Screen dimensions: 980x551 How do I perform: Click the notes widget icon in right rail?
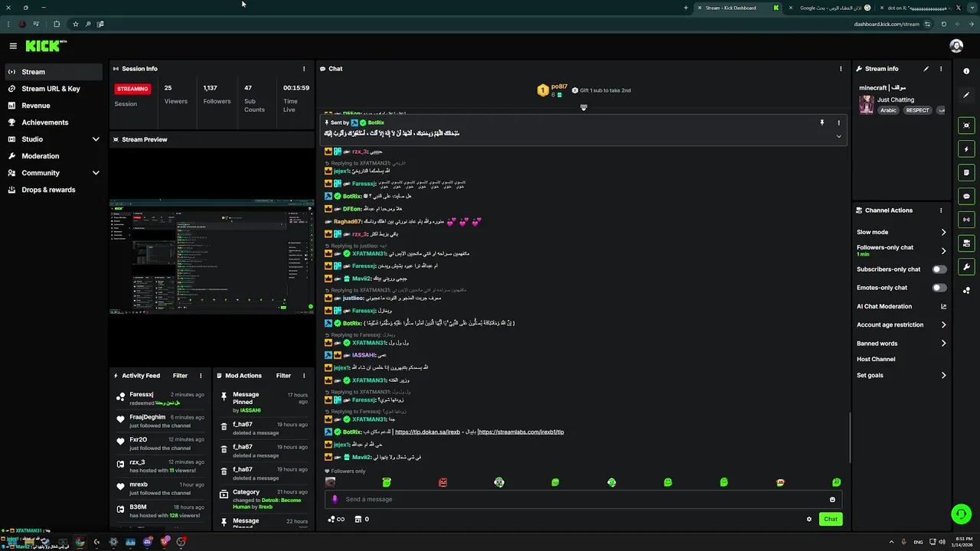pyautogui.click(x=966, y=172)
